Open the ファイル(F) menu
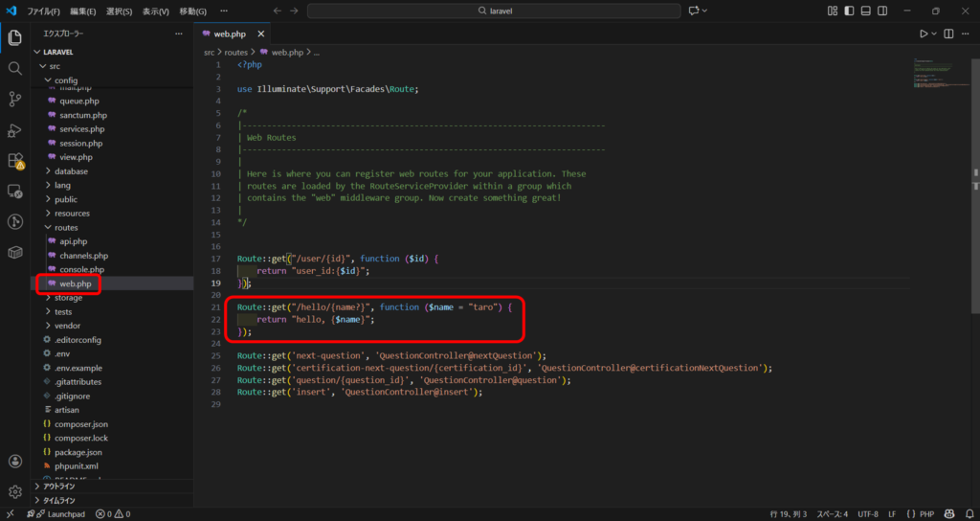The width and height of the screenshot is (980, 521). (43, 11)
